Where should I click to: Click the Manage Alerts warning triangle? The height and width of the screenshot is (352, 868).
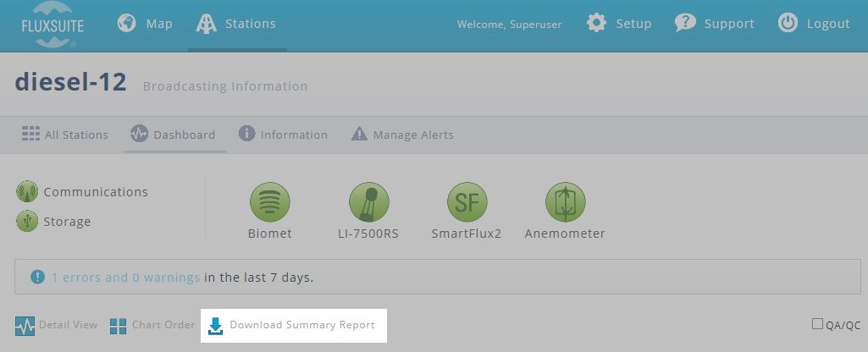click(x=359, y=134)
